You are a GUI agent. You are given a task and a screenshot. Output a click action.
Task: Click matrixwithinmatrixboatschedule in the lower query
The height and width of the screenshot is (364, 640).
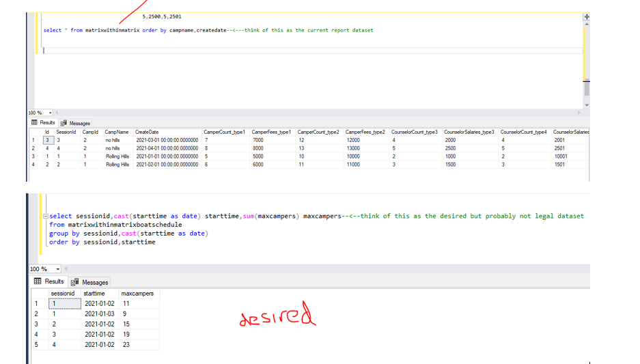125,225
